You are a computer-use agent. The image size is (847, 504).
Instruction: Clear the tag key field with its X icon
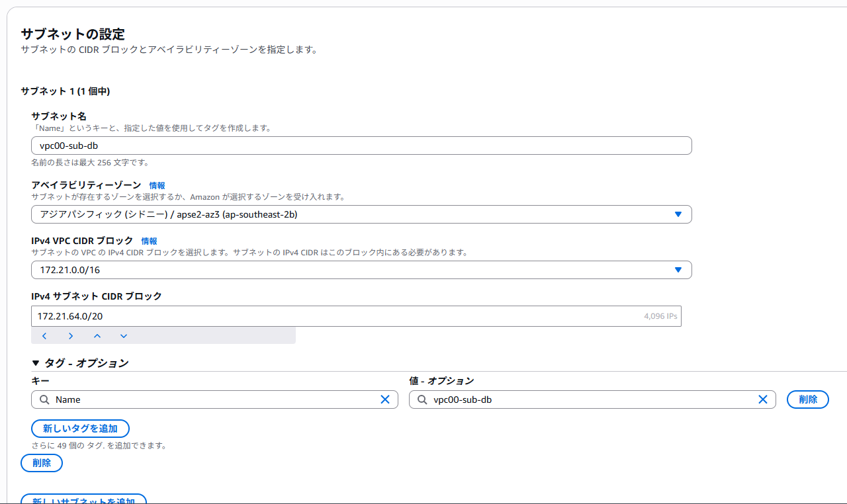point(385,399)
